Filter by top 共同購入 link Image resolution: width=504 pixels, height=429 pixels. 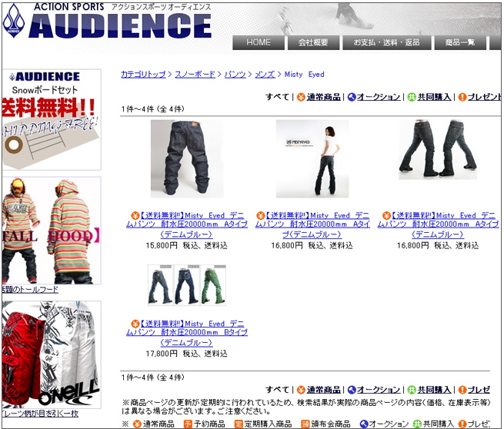[434, 97]
